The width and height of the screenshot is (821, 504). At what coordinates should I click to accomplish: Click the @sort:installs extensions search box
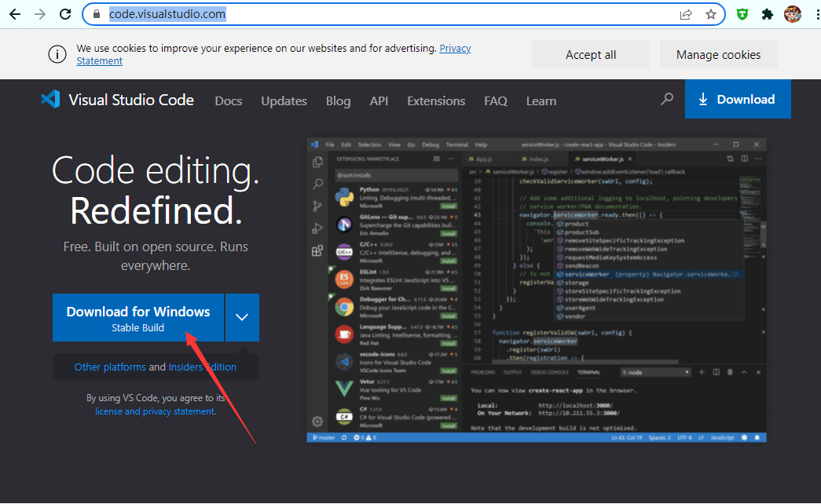pyautogui.click(x=397, y=175)
